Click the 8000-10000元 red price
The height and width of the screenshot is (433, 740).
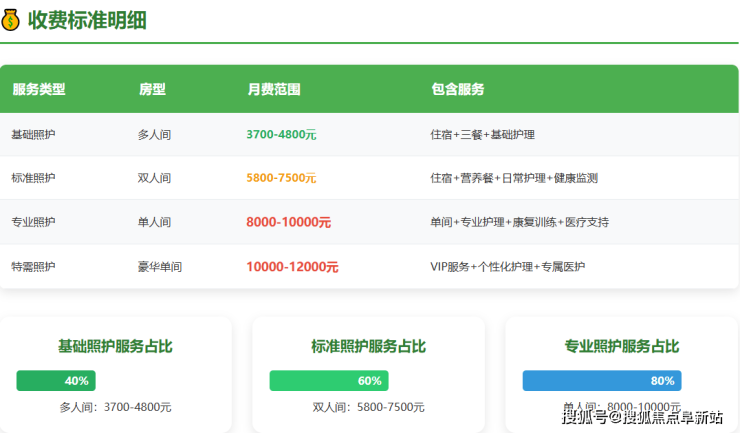tap(288, 222)
